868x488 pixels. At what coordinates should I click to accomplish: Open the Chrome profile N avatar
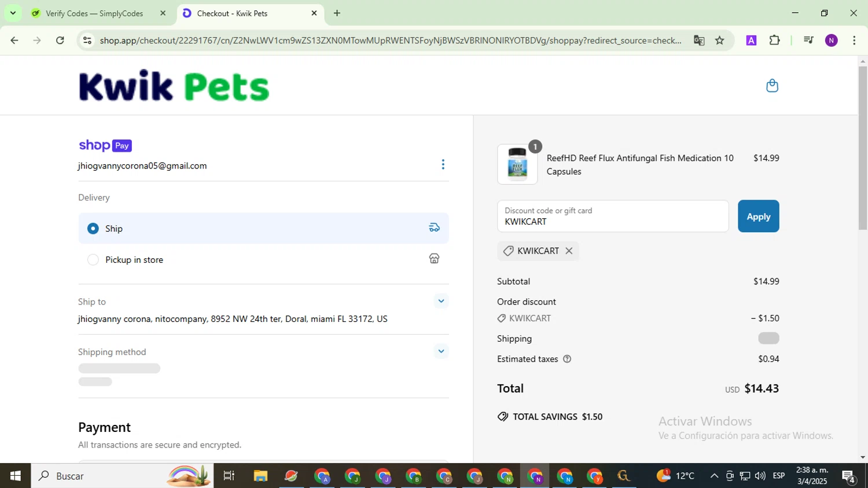pyautogui.click(x=832, y=41)
